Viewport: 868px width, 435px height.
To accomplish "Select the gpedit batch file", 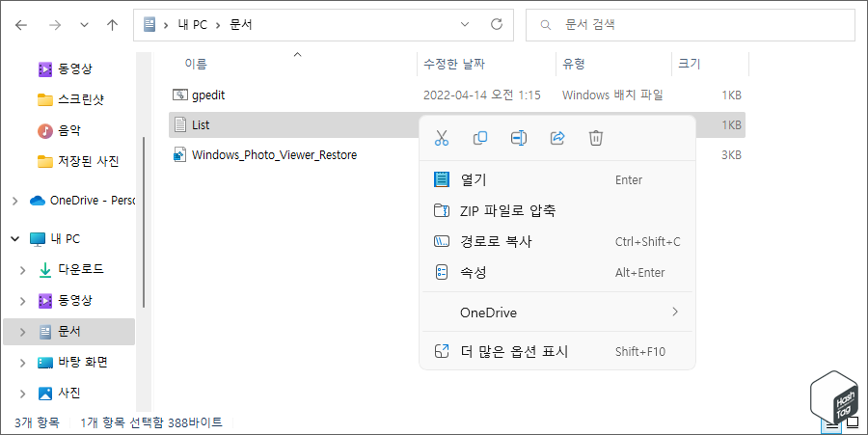I will pyautogui.click(x=457, y=95).
